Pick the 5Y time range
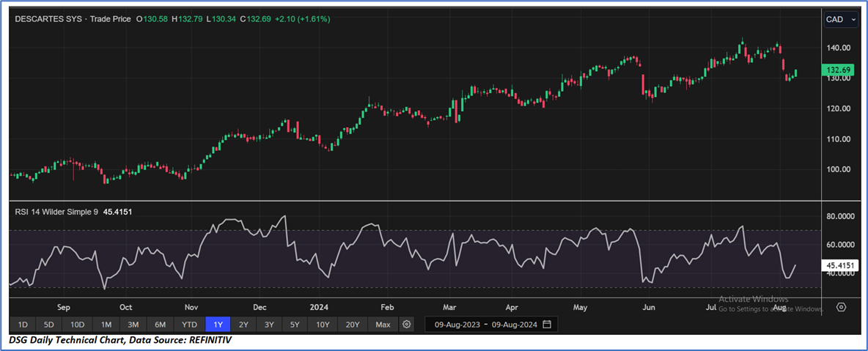Image resolution: width=868 pixels, height=351 pixels. [294, 324]
